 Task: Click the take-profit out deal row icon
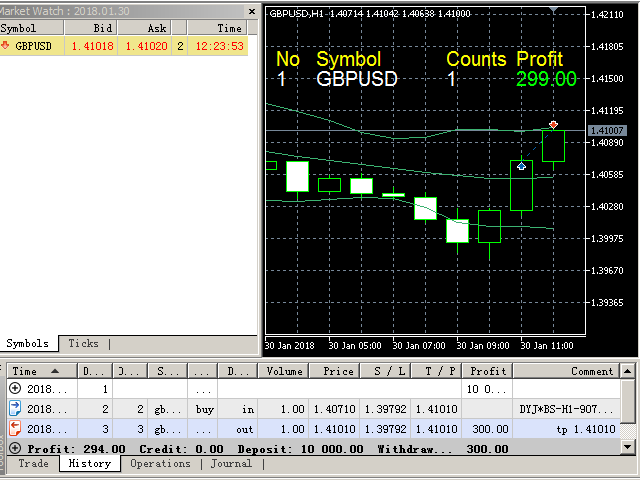(x=14, y=429)
